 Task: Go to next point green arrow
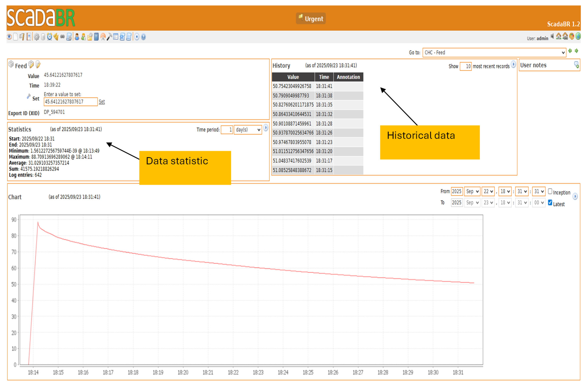pyautogui.click(x=577, y=51)
